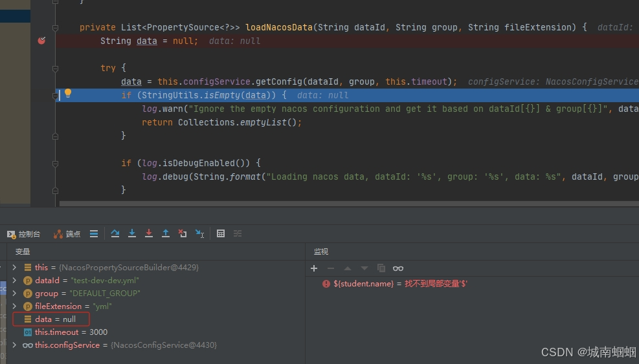Step over to the next line
639x364 pixels.
click(x=115, y=233)
